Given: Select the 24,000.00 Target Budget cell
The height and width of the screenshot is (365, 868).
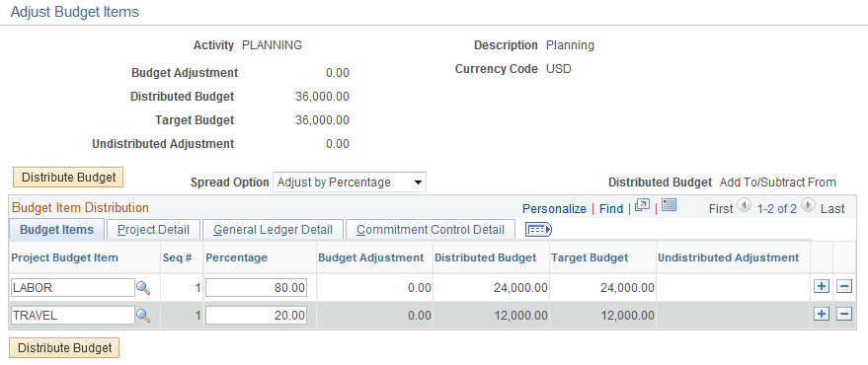Looking at the screenshot, I should [x=627, y=288].
